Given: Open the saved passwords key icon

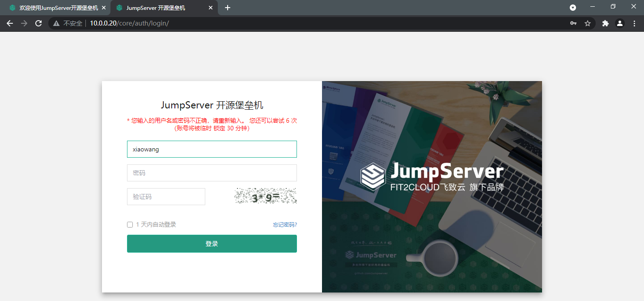Looking at the screenshot, I should (x=573, y=23).
